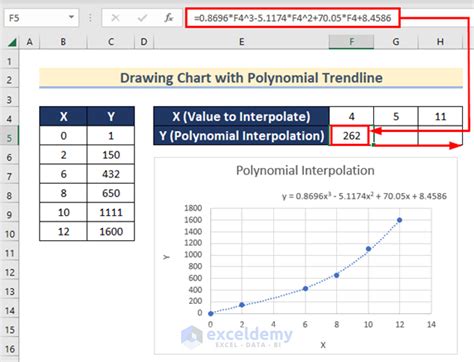Select empty cell H5 under 11
This screenshot has height=362, width=474.
440,136
